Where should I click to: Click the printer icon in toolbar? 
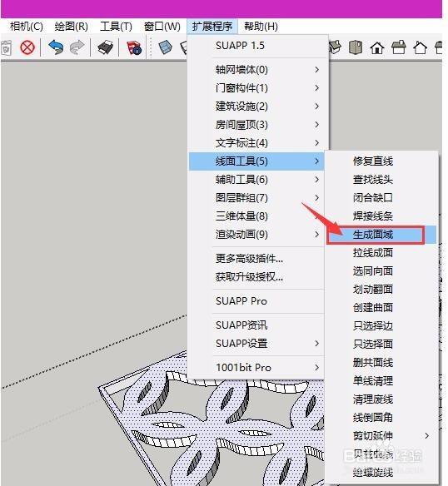pyautogui.click(x=105, y=47)
